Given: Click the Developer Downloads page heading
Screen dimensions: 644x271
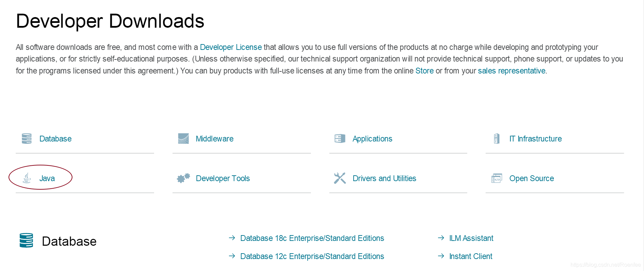Looking at the screenshot, I should coord(110,21).
